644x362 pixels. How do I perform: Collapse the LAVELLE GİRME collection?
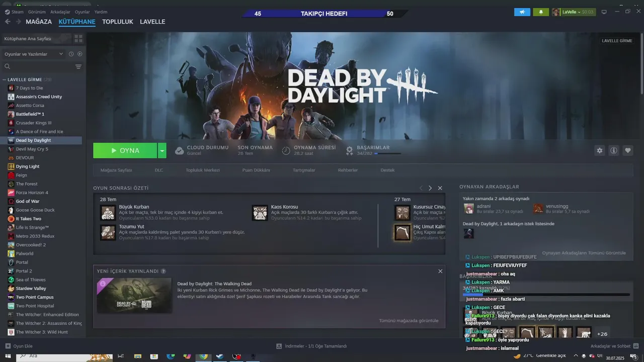point(5,79)
